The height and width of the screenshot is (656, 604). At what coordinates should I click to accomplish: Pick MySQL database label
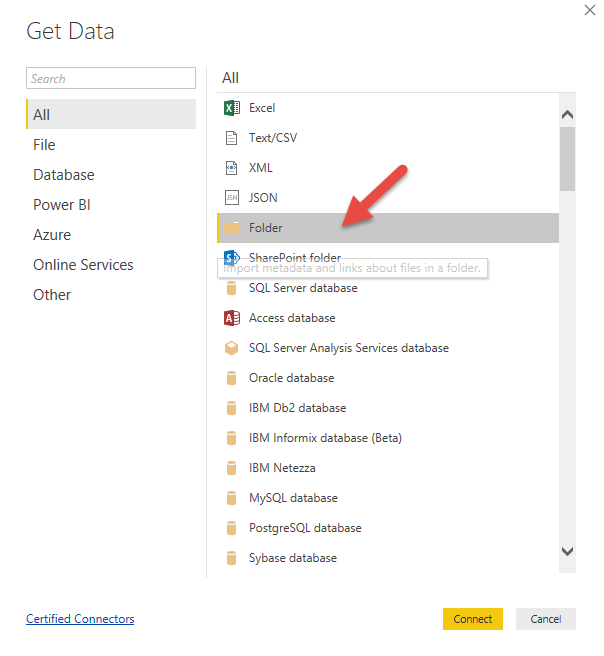pos(293,498)
